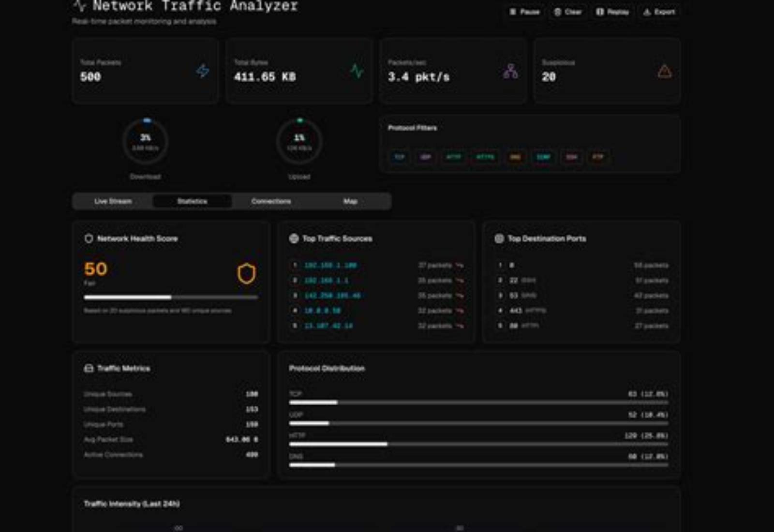The image size is (774, 532).
Task: Click the network nodes icon on Packets/sec card
Action: click(510, 71)
